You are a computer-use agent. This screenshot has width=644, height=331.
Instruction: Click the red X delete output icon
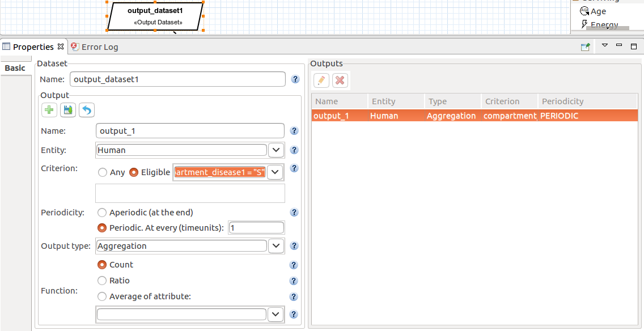pyautogui.click(x=340, y=80)
